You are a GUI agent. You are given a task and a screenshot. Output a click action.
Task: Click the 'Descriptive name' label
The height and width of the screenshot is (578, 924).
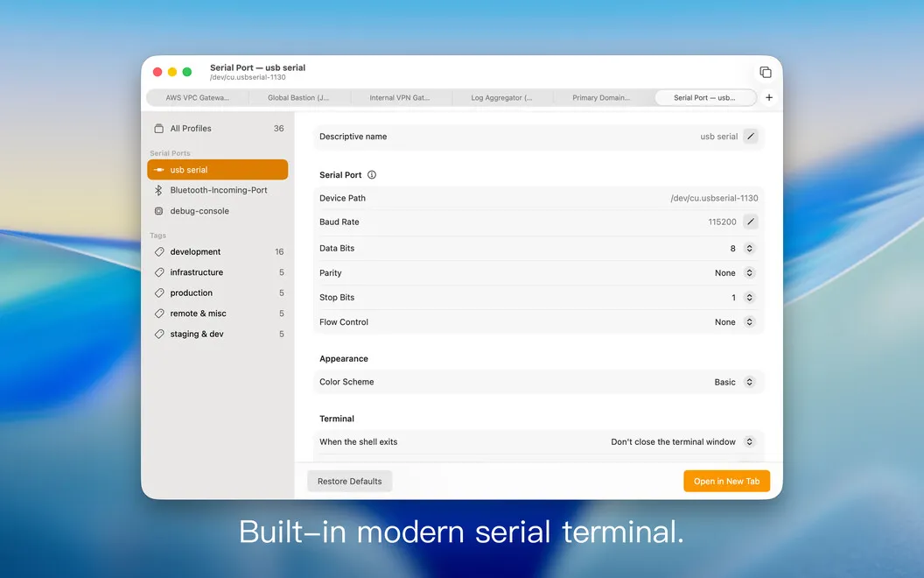click(353, 137)
